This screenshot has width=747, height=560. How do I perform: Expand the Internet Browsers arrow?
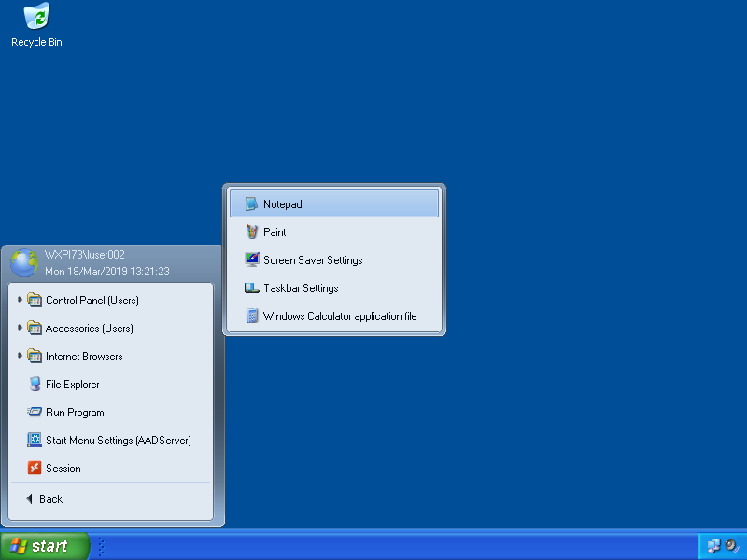(x=20, y=356)
